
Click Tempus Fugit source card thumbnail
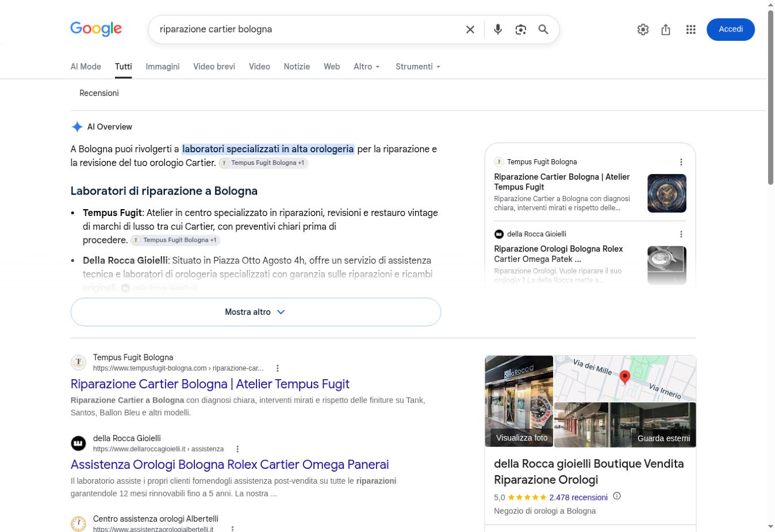(667, 193)
